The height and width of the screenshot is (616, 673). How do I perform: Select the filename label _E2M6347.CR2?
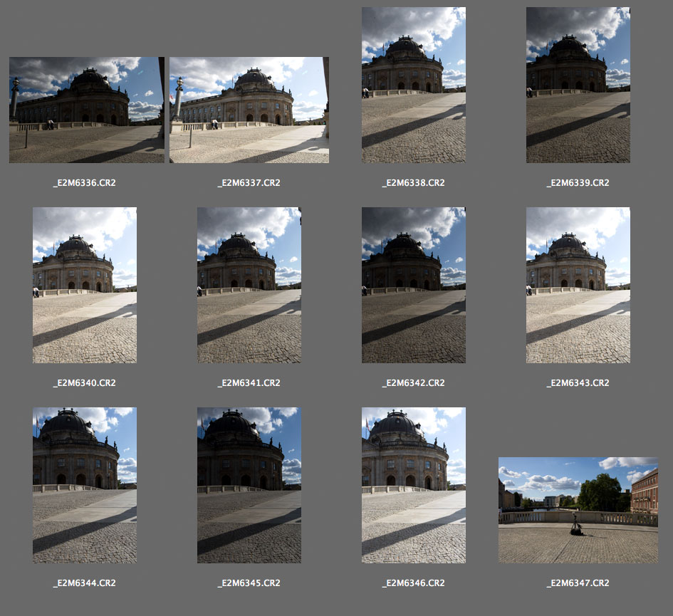click(x=578, y=583)
